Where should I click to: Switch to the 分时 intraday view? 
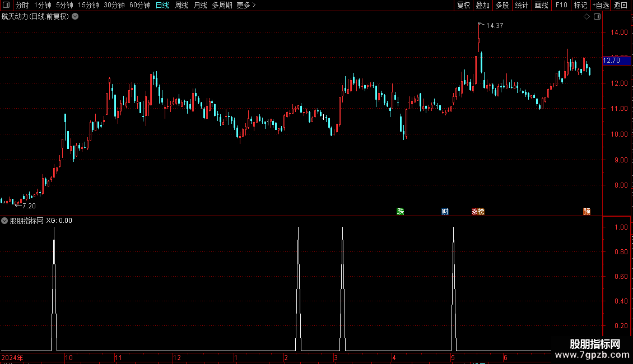tap(22, 5)
